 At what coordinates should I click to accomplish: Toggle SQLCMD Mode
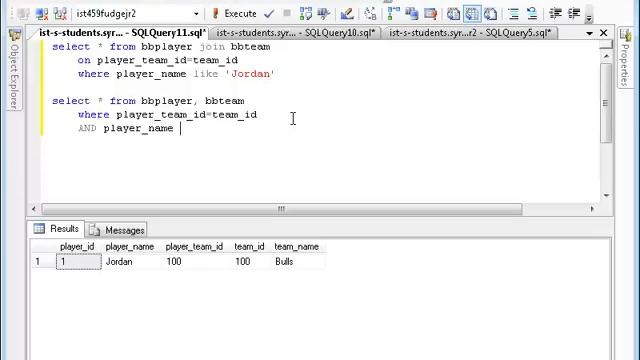[430, 14]
